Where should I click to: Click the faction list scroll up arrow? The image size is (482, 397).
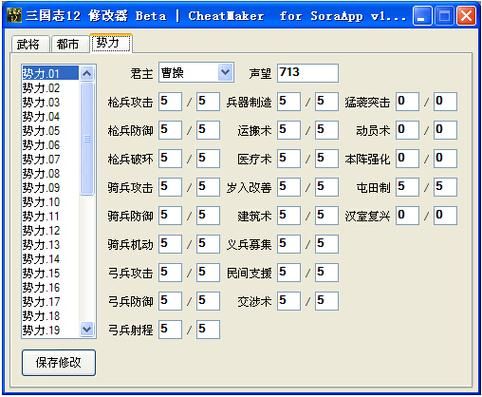pos(87,73)
